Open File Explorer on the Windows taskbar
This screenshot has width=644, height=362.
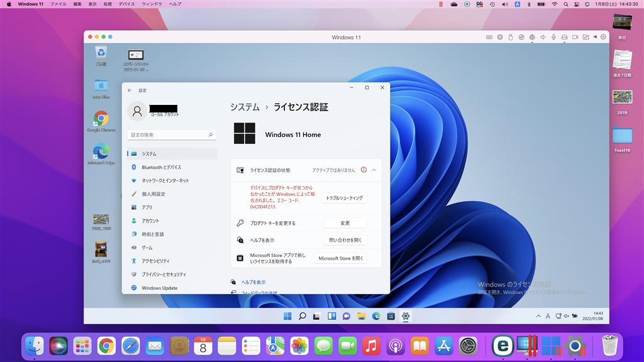point(361,316)
